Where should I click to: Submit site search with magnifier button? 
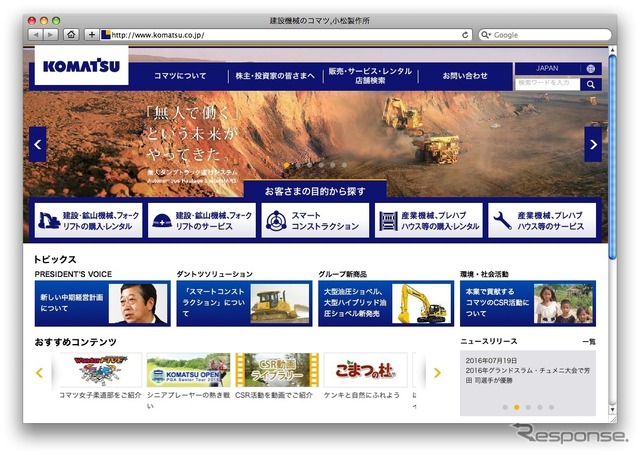(591, 84)
